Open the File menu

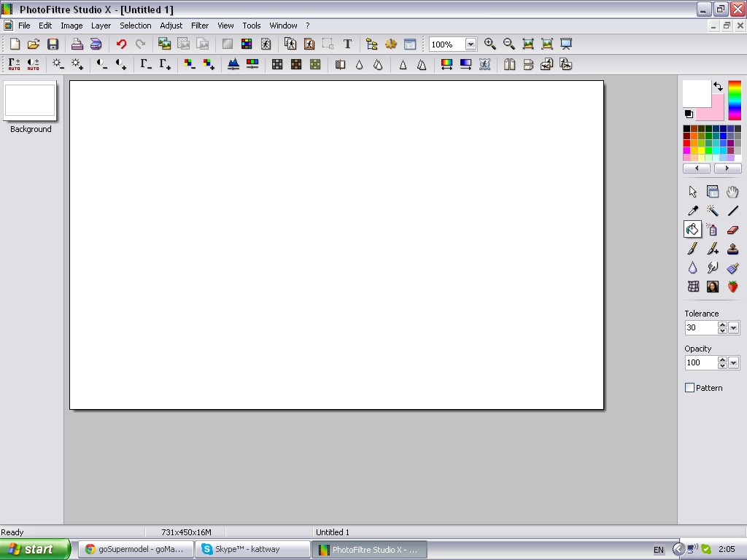(x=24, y=26)
